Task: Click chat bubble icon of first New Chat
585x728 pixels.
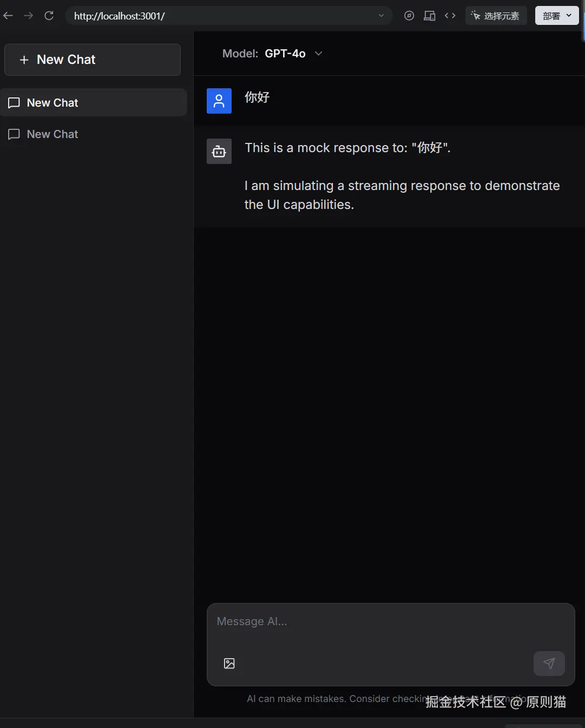Action: coord(14,103)
